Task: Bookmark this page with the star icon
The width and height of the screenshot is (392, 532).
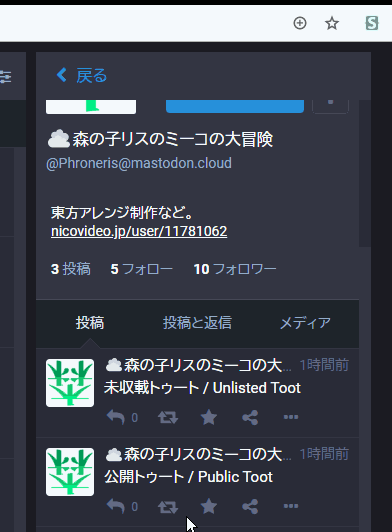Action: pos(332,23)
